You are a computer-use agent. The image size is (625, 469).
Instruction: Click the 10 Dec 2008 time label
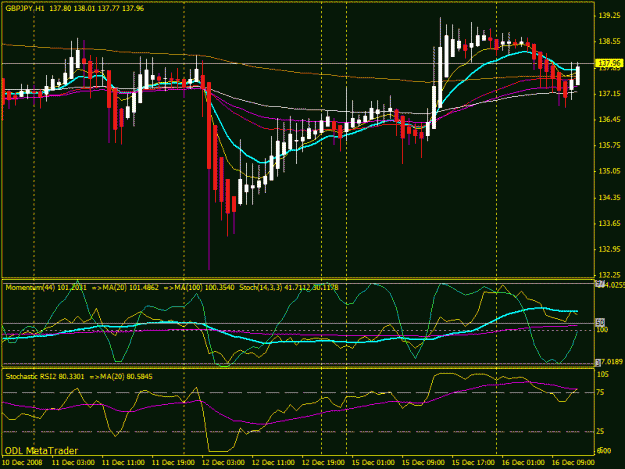22,463
